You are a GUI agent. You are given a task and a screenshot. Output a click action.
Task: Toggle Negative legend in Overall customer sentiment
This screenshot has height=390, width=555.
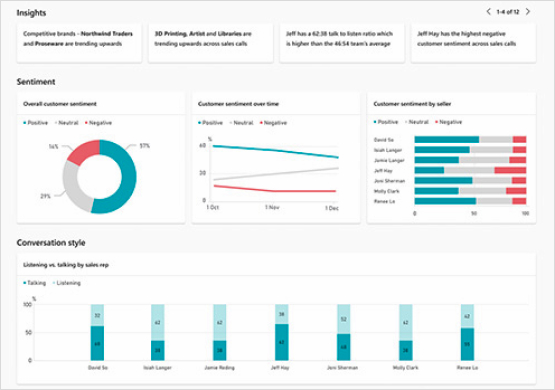click(x=98, y=123)
